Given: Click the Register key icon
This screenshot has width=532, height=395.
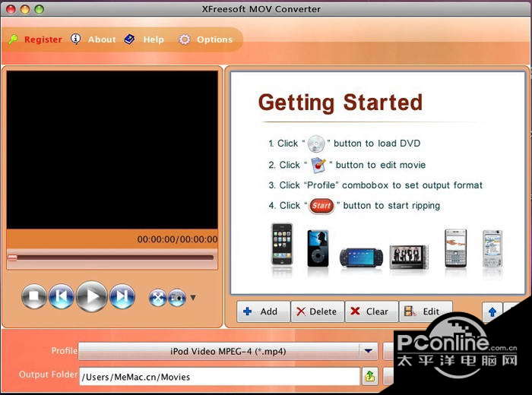Looking at the screenshot, I should click(14, 39).
